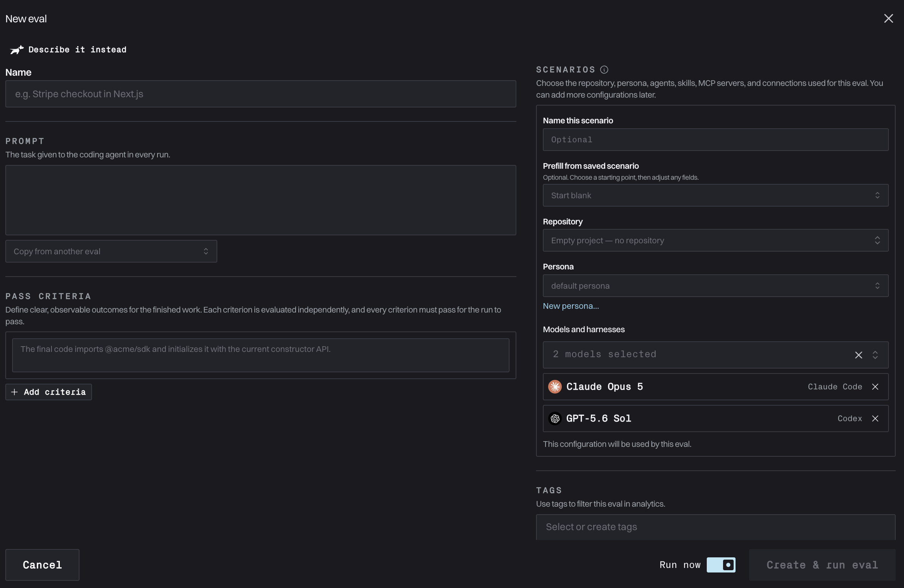This screenshot has height=588, width=904.
Task: Open the Scenarios info tooltip icon
Action: (x=604, y=70)
